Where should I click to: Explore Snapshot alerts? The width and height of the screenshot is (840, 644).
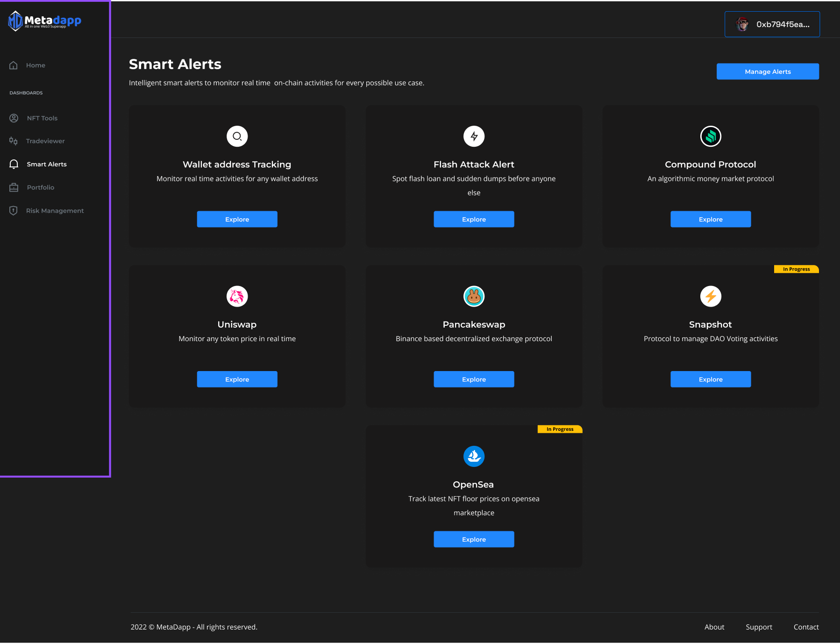point(711,379)
